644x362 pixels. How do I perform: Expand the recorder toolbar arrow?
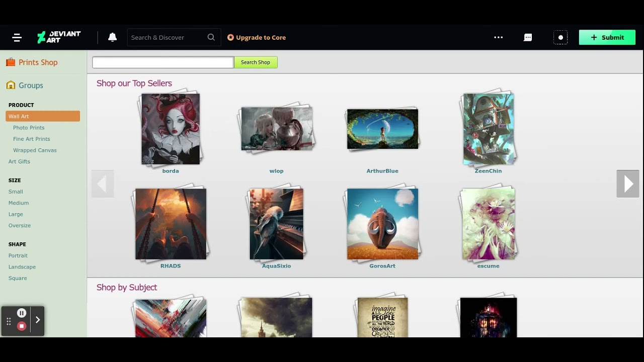(38, 320)
